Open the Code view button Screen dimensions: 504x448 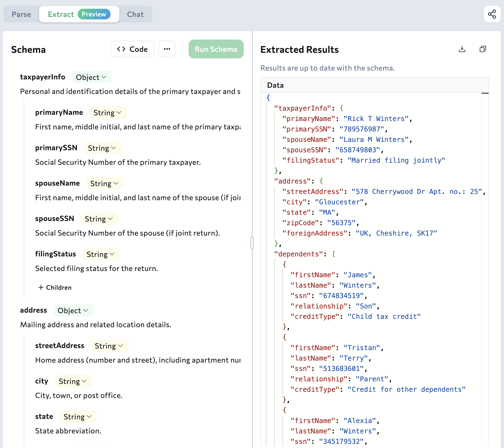click(132, 49)
